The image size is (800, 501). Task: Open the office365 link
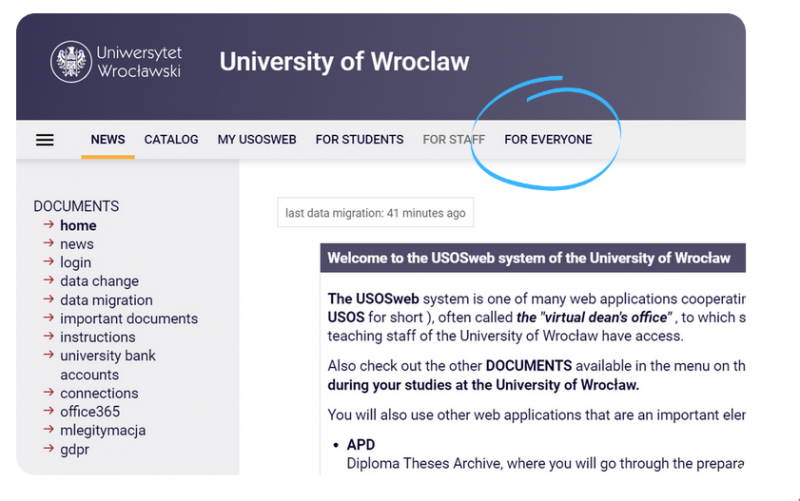91,412
